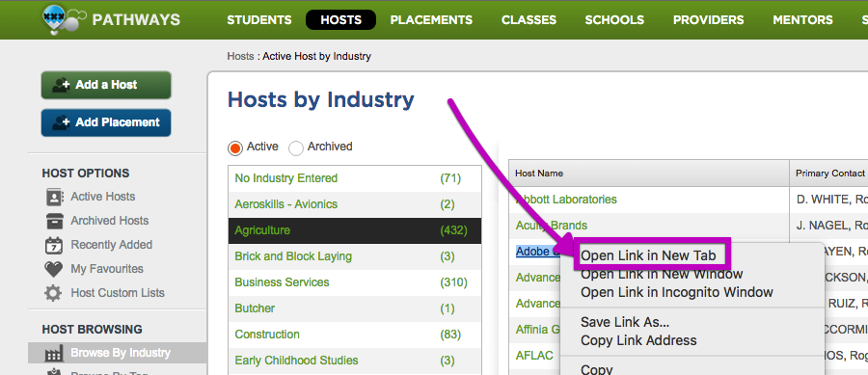The height and width of the screenshot is (375, 868).
Task: Click the Active Hosts contact card icon
Action: 54,197
